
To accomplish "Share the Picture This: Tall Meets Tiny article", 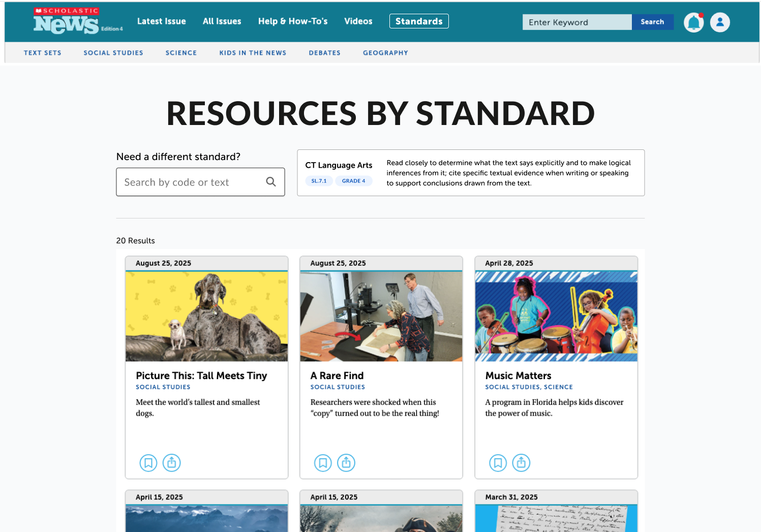I will coord(172,463).
